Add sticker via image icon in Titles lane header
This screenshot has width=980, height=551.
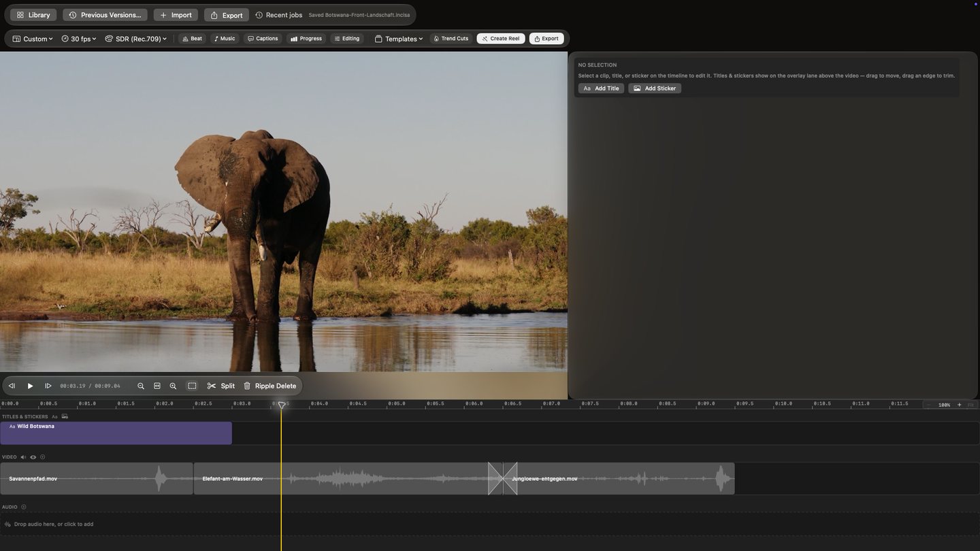[65, 416]
